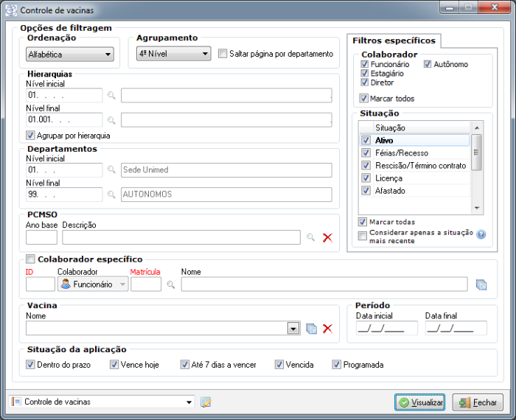Expand the Agrupamento 4º Nível dropdown
Viewport: 516px width, 420px height.
[174, 54]
